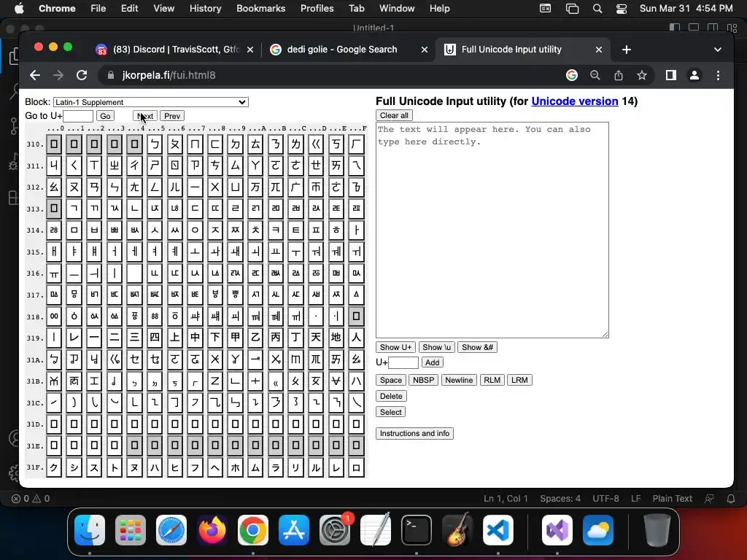
Task: Open Terminal from the Dock
Action: point(417,529)
